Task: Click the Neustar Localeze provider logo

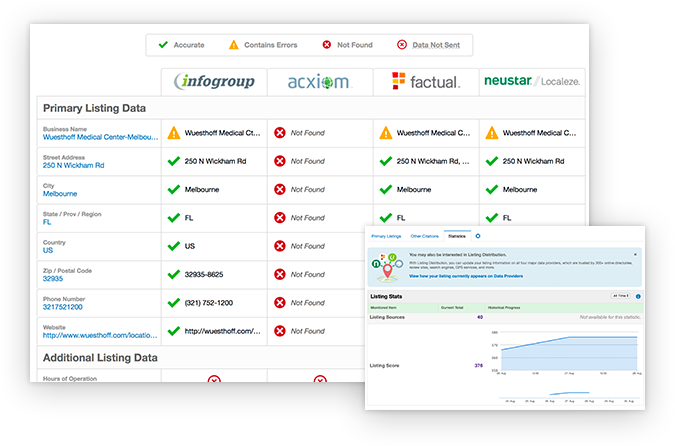Action: coord(531,81)
